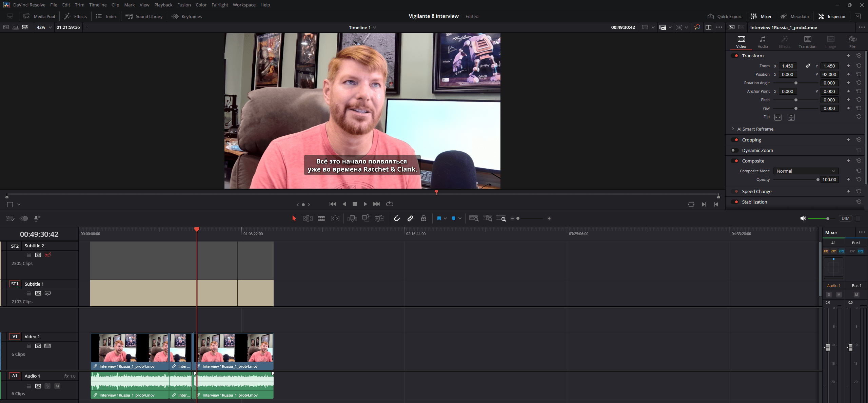
Task: Toggle Linked Selection chain icon
Action: [410, 218]
